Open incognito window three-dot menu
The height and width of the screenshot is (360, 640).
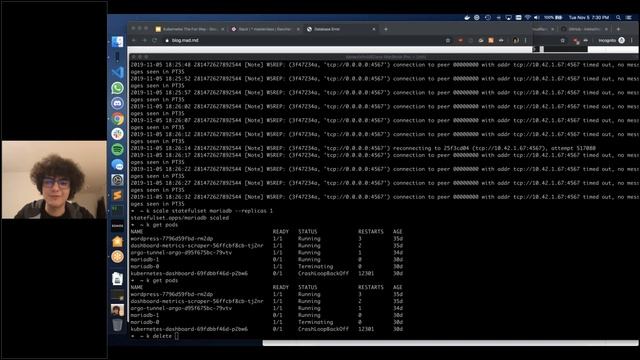click(631, 40)
